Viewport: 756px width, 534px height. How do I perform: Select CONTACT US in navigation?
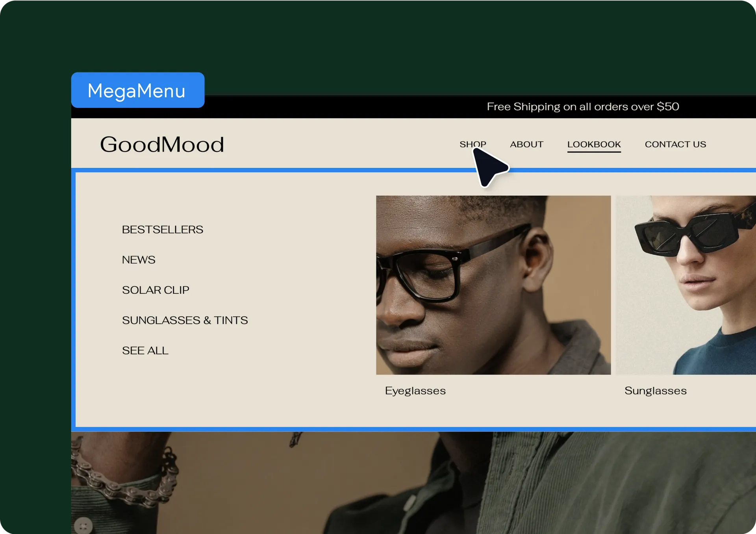click(x=675, y=144)
